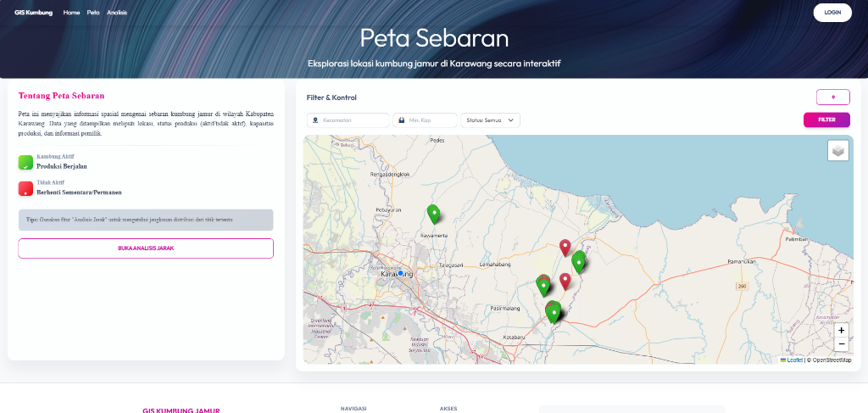Click the Tentang Peta Sebaran heading
Viewport: 868px width, 413px height.
(x=61, y=96)
